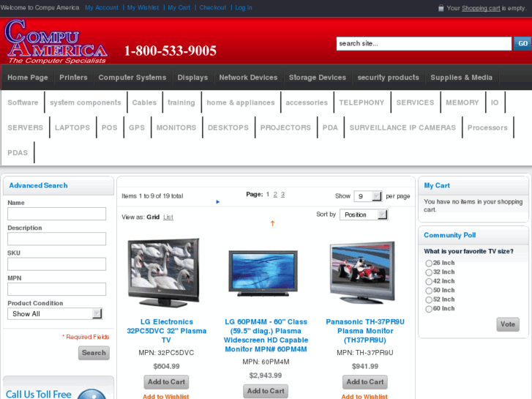The image size is (532, 399).
Task: Click the MPN search field
Action: click(56, 289)
